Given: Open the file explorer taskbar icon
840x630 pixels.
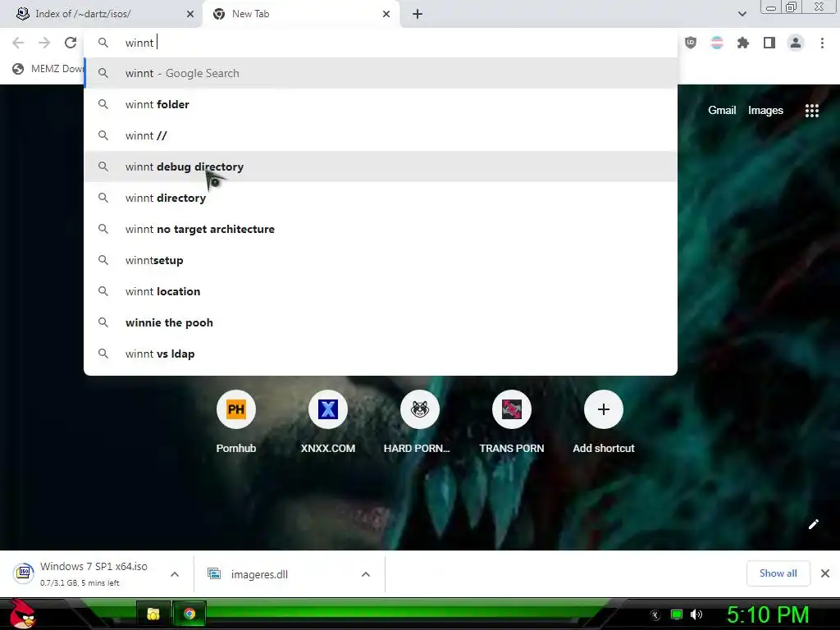Looking at the screenshot, I should coord(153,614).
